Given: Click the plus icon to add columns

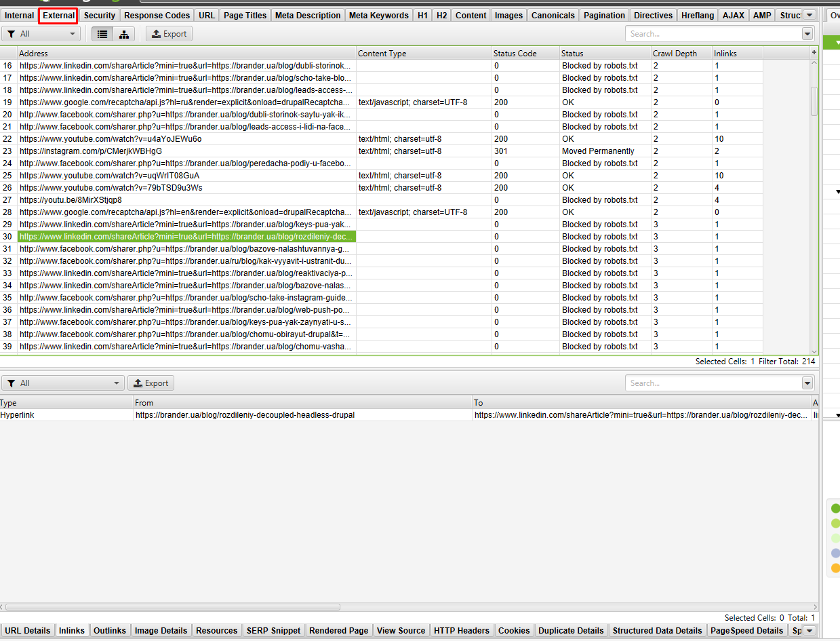Looking at the screenshot, I should (x=814, y=52).
